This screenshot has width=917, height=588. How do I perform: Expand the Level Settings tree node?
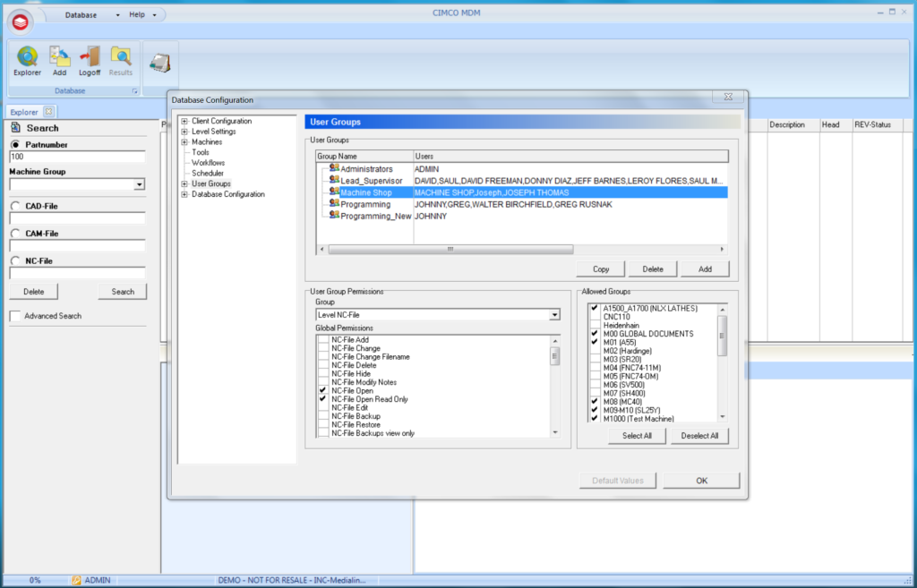pyautogui.click(x=184, y=132)
